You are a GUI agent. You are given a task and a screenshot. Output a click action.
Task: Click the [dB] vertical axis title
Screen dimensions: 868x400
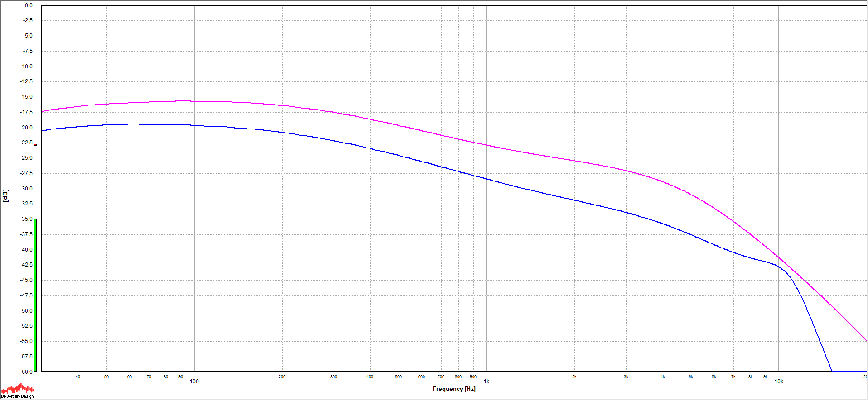pyautogui.click(x=5, y=195)
